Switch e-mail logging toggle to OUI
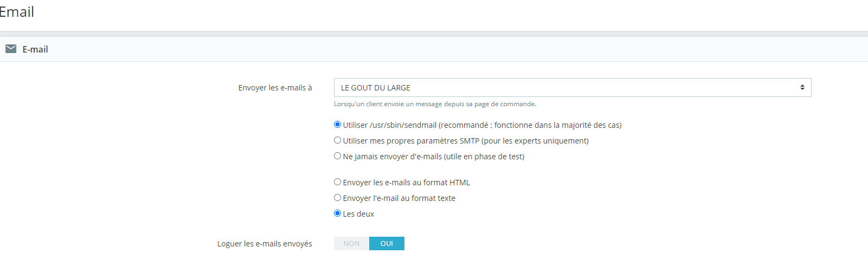868x260 pixels. coord(387,244)
